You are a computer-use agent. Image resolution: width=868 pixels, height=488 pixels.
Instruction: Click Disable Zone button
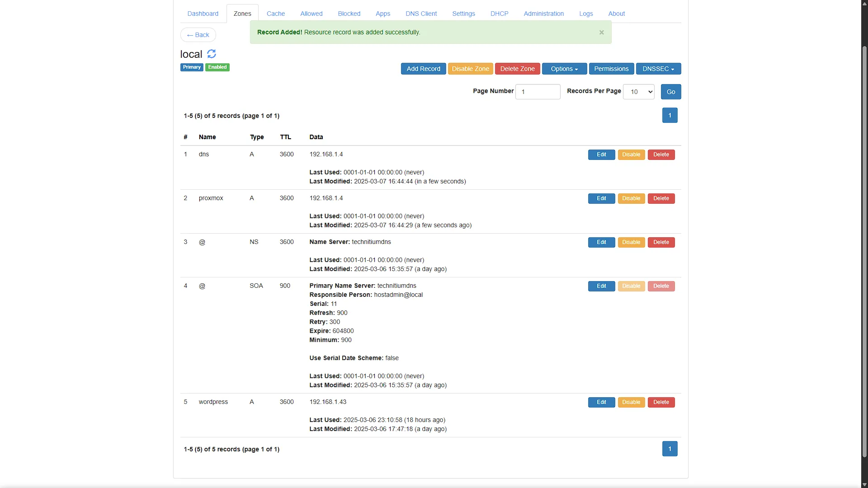pyautogui.click(x=471, y=69)
